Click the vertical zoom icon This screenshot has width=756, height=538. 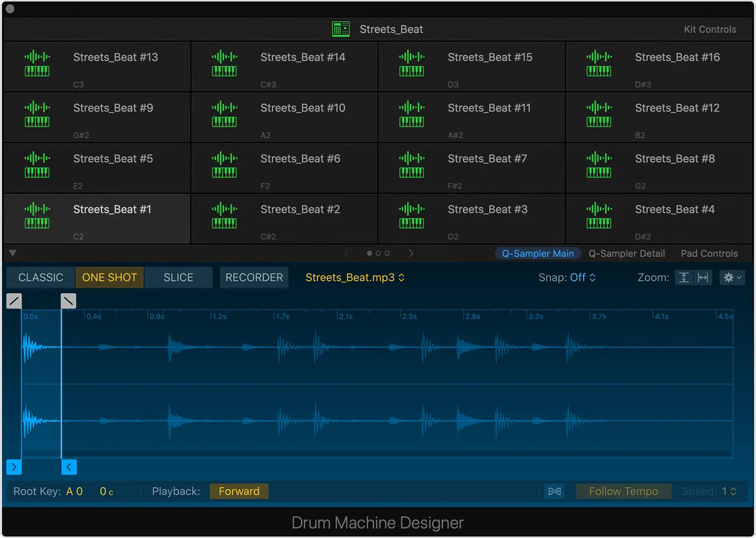[x=684, y=277]
